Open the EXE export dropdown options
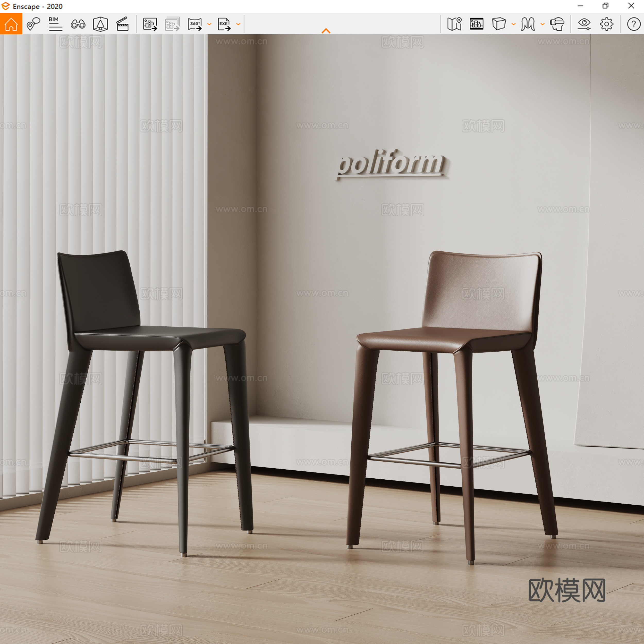 point(238,24)
